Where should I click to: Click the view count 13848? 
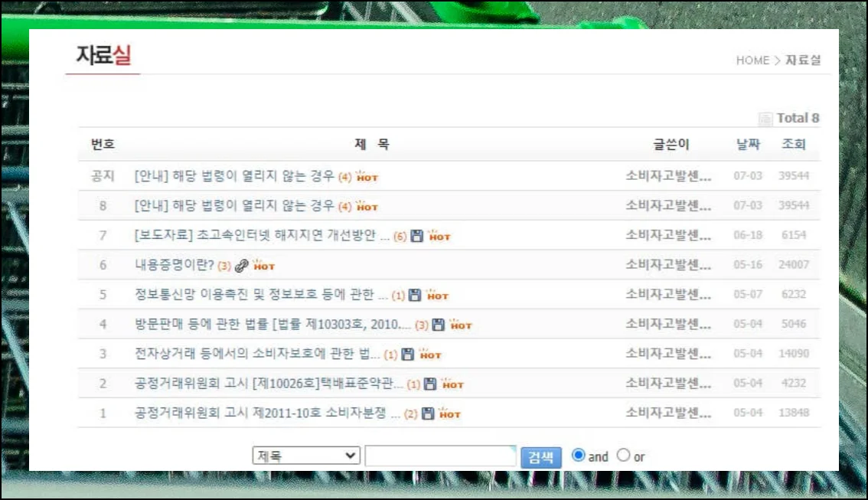[794, 413]
